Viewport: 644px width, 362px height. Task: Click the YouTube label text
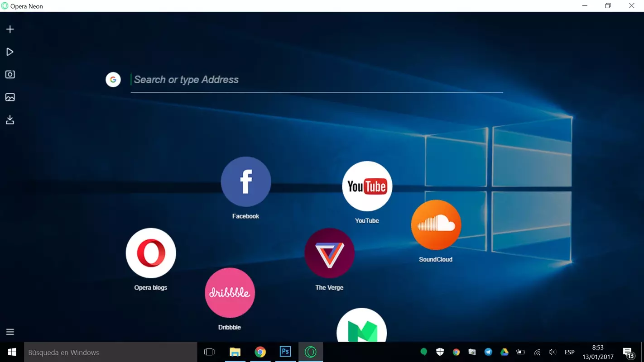367,221
